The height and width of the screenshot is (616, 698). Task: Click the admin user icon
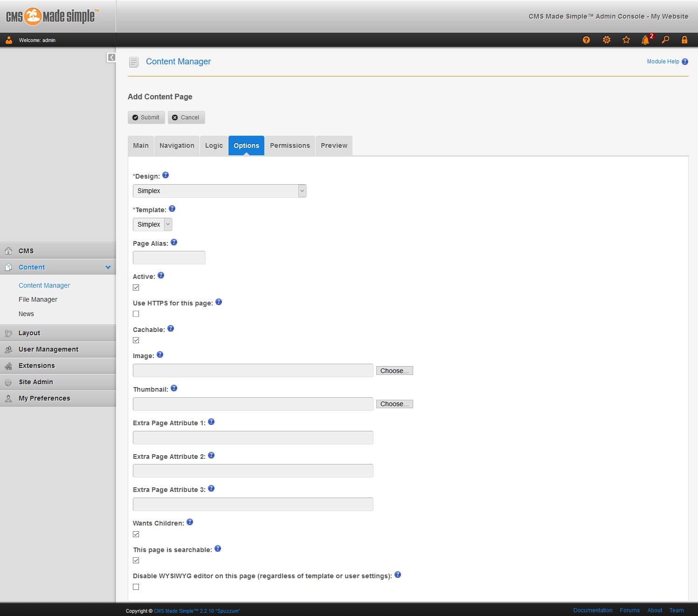[9, 40]
